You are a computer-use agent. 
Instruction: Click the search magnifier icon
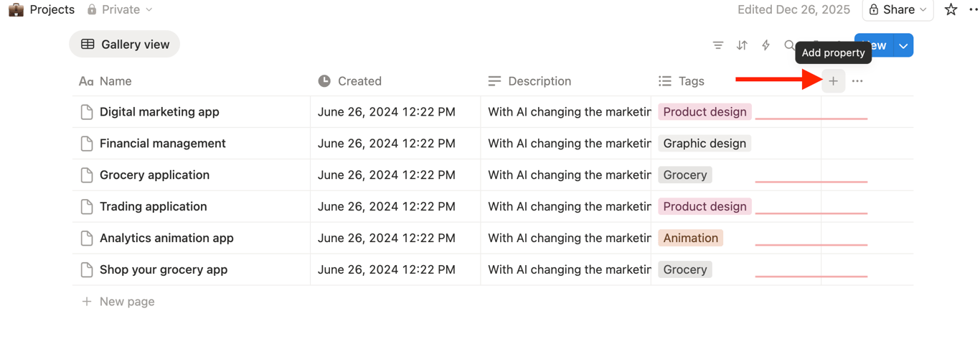[x=789, y=45]
